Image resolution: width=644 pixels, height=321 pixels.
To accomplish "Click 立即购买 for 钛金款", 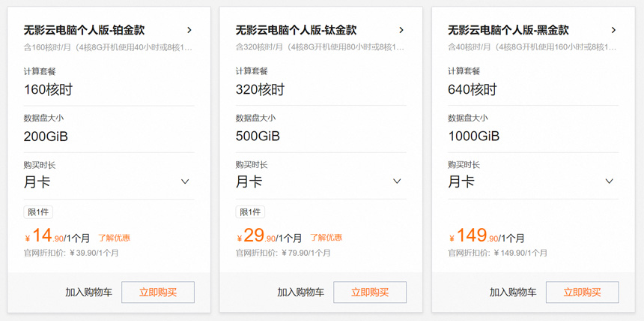I will click(370, 292).
